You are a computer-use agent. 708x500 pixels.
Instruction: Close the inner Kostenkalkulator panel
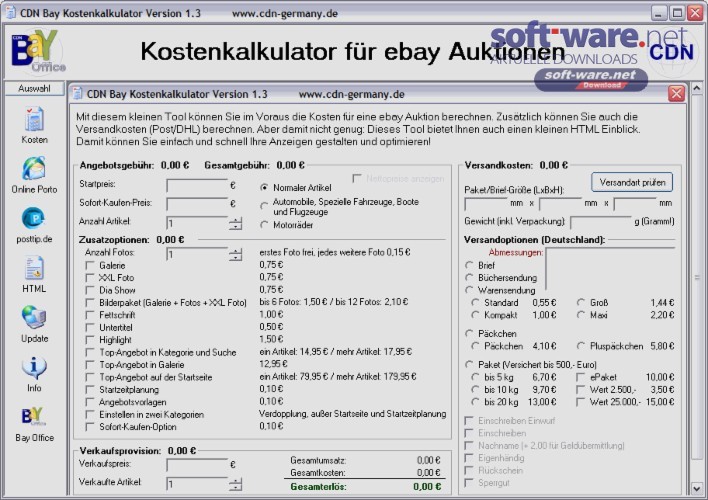point(676,94)
